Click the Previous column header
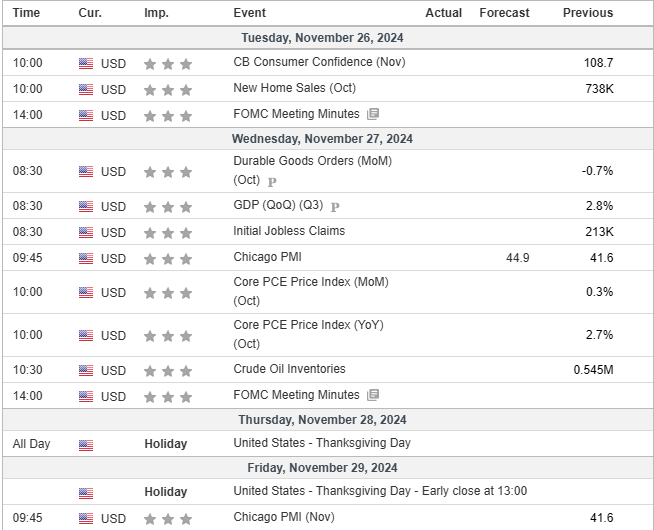 (588, 13)
